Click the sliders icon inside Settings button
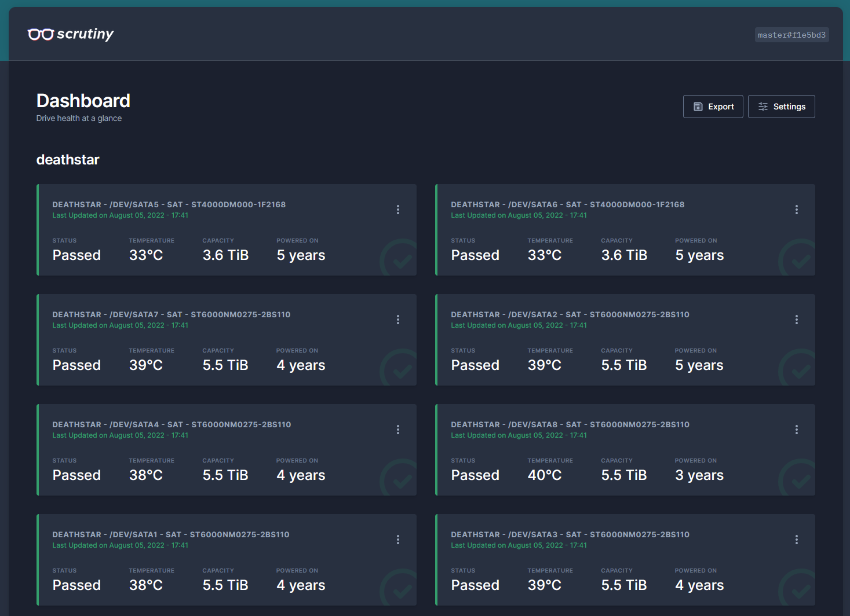This screenshot has height=616, width=850. click(x=763, y=107)
